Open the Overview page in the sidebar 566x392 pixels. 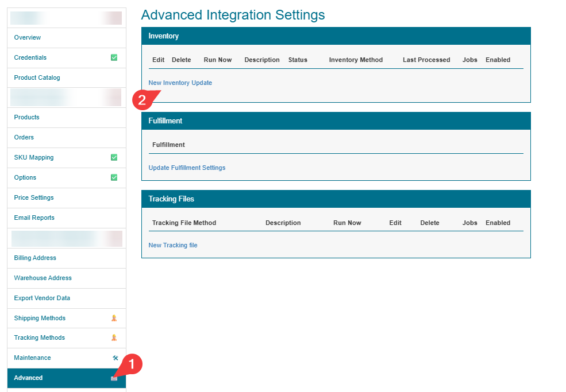pyautogui.click(x=28, y=37)
